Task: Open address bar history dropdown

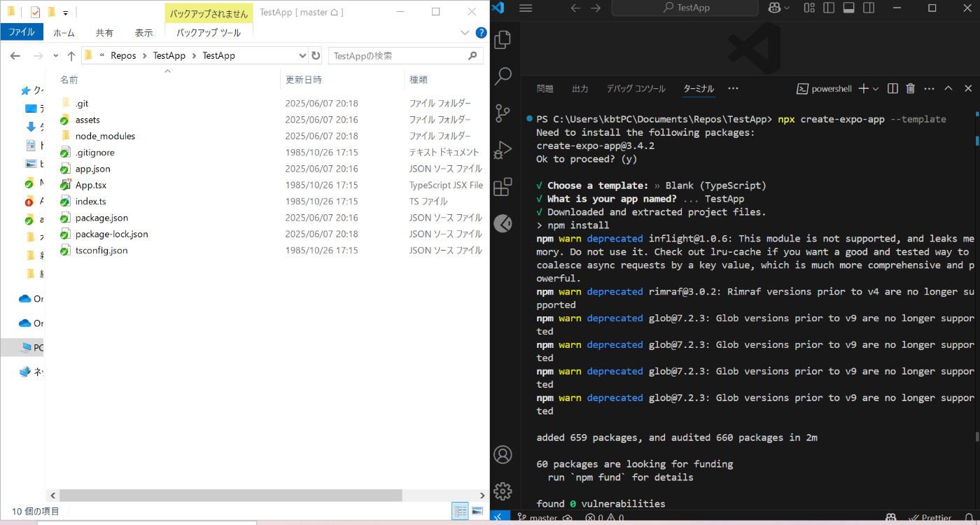Action: click(302, 55)
